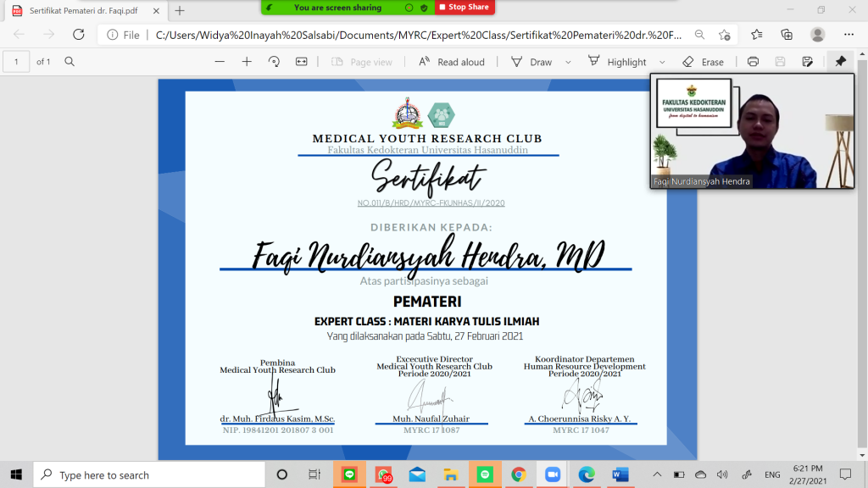
Task: Open the clock showing 6:21 PM
Action: click(x=808, y=474)
